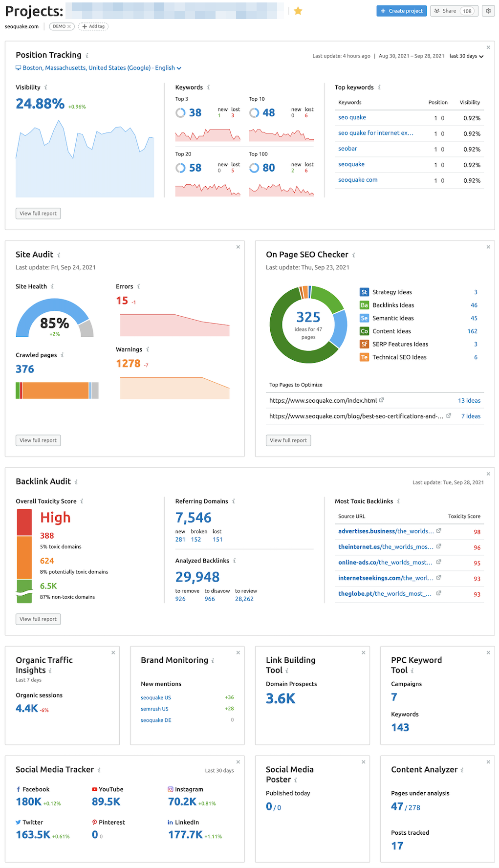The height and width of the screenshot is (868, 499).
Task: Click the Backlinks Ideas Ba icon
Action: point(364,305)
